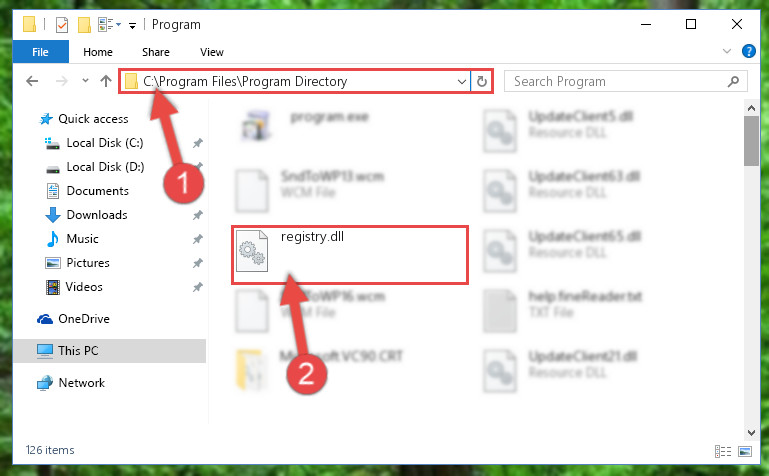Select OneDrive in the navigation pane
This screenshot has width=769, height=476.
[x=83, y=319]
